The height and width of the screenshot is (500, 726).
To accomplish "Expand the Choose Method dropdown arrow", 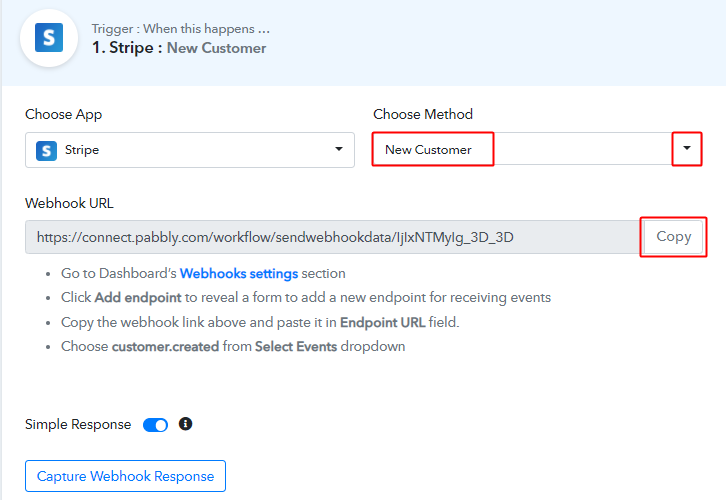I will click(687, 148).
